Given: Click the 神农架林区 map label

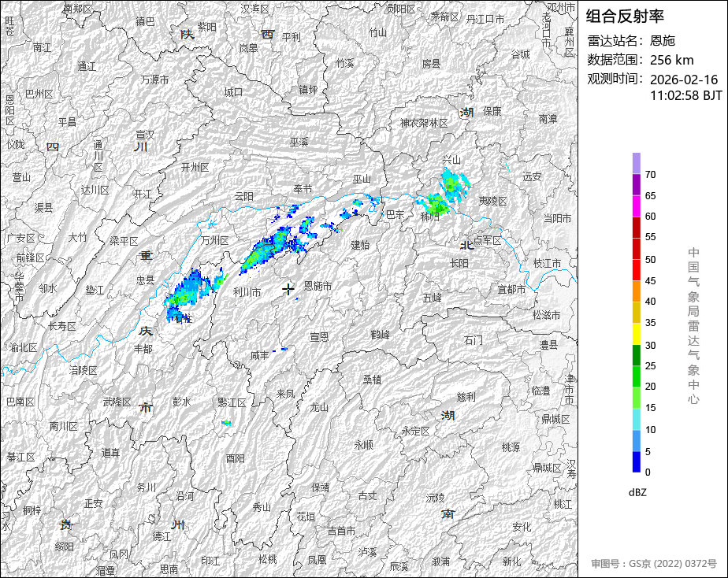Looking at the screenshot, I should 424,123.
